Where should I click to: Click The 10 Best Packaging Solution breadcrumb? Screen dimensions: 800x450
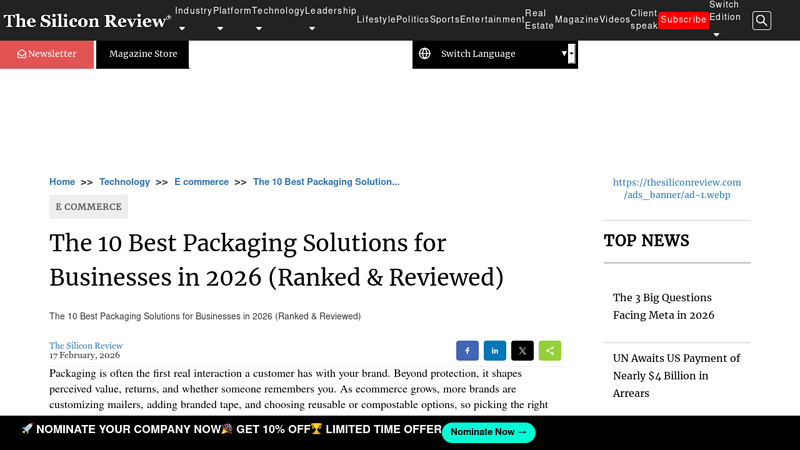(x=326, y=182)
